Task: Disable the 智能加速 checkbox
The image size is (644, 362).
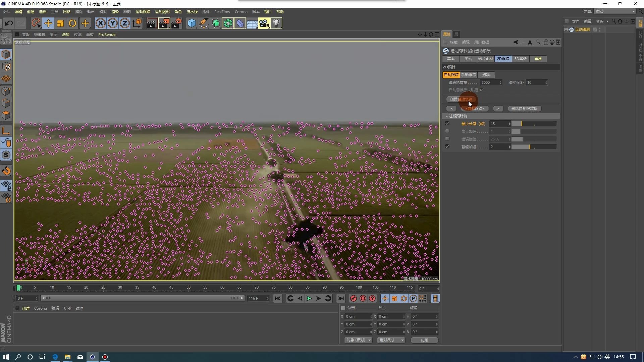Action: [447, 146]
